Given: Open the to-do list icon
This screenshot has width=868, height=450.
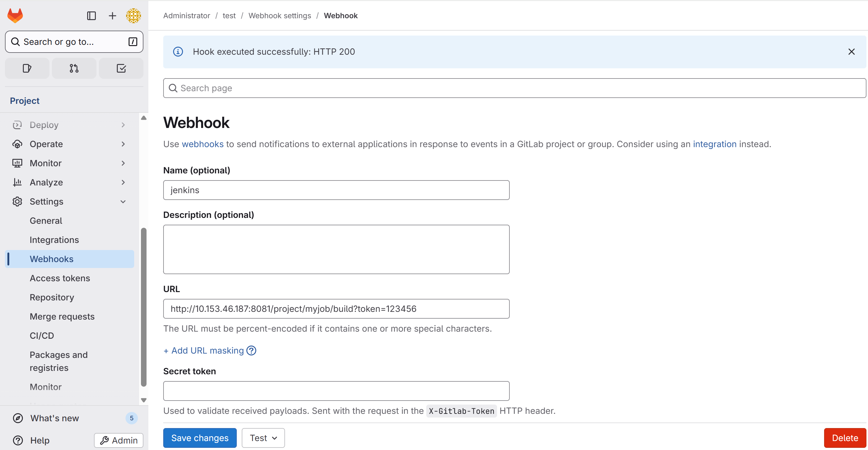Looking at the screenshot, I should pyautogui.click(x=121, y=68).
